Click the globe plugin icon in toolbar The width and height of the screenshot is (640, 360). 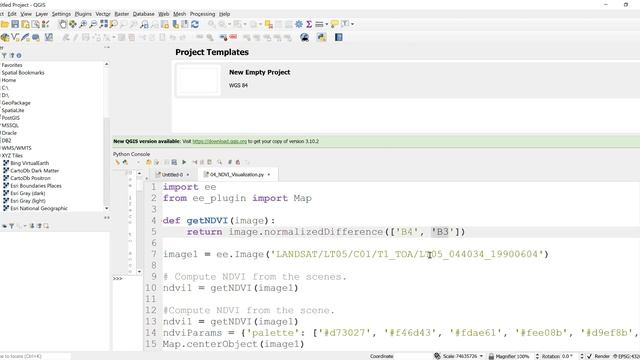point(304,38)
